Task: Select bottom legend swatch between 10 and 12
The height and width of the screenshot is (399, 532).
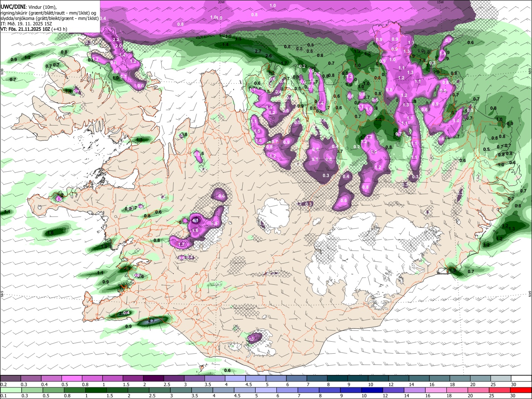Action: pos(372,390)
